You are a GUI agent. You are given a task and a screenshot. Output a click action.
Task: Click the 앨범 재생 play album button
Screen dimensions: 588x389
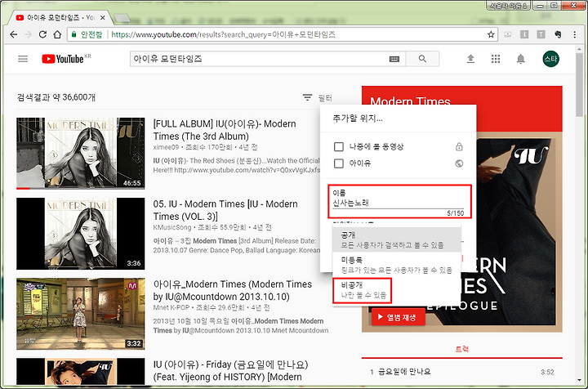click(x=399, y=317)
